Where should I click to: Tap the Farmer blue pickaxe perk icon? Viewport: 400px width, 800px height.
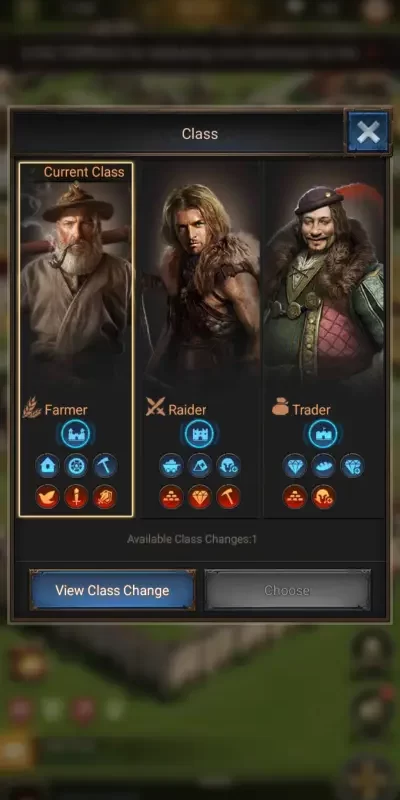click(x=105, y=465)
